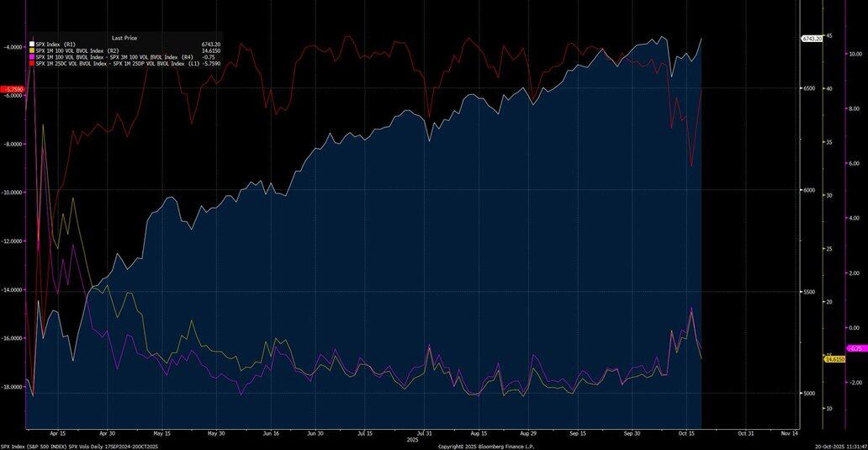Click the white 6743.20 price tag
The width and height of the screenshot is (868, 450).
812,39
